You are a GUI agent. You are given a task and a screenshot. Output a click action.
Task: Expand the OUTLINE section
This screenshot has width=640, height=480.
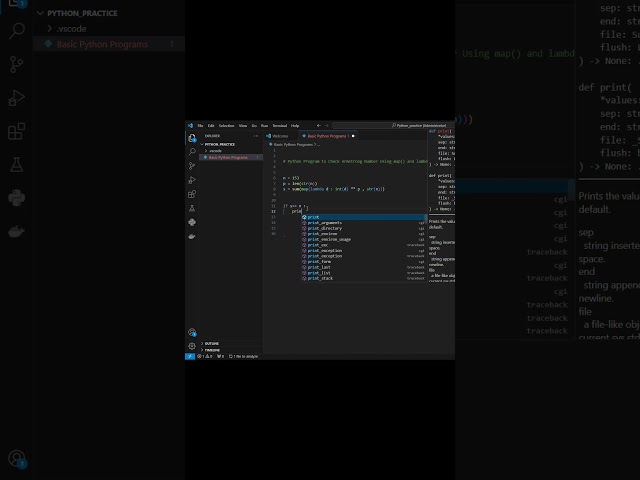[231, 343]
